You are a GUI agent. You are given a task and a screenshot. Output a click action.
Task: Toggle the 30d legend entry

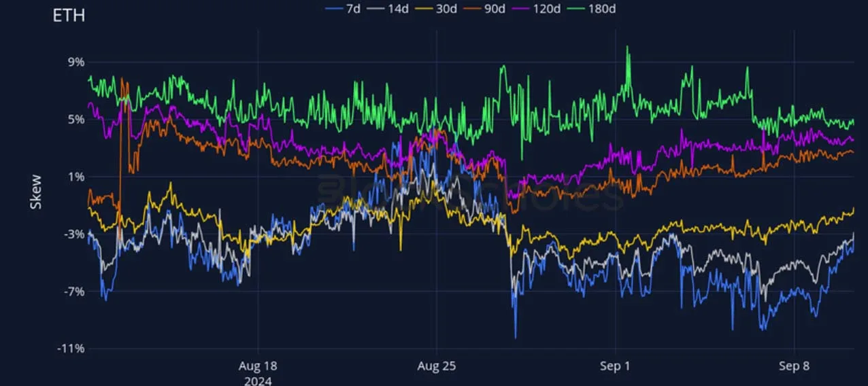436,9
